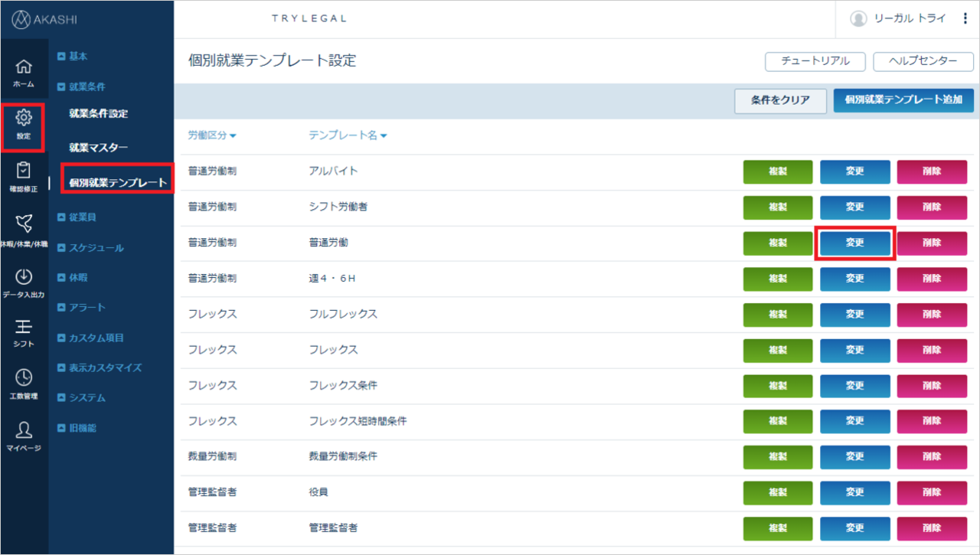Open the ヘルプセンター button
The image size is (980, 555).
pyautogui.click(x=923, y=62)
